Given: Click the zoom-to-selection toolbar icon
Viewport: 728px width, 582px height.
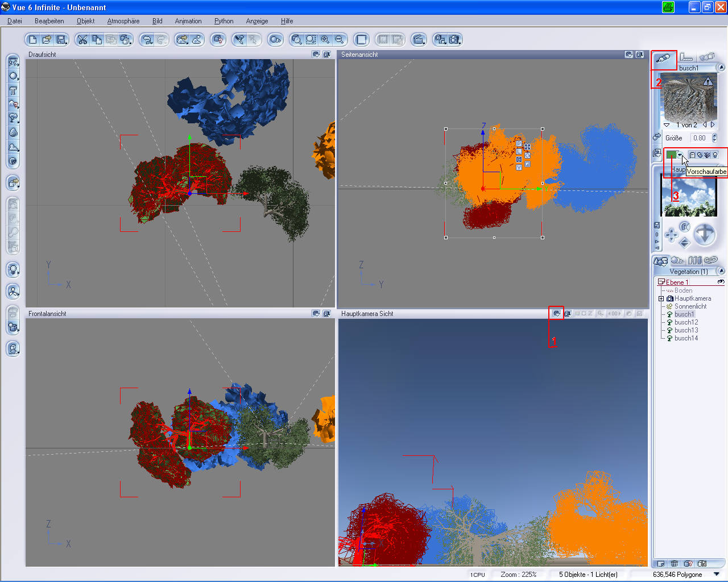Looking at the screenshot, I should click(311, 40).
